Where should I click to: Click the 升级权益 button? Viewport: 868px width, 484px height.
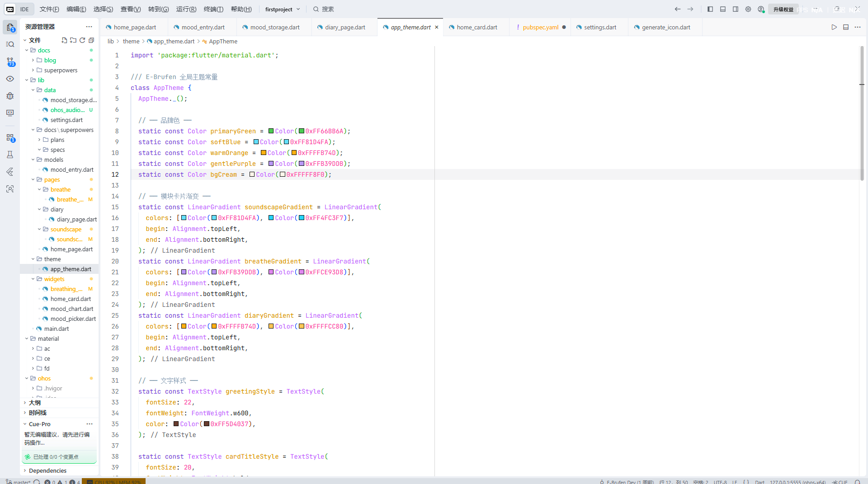[x=783, y=9]
